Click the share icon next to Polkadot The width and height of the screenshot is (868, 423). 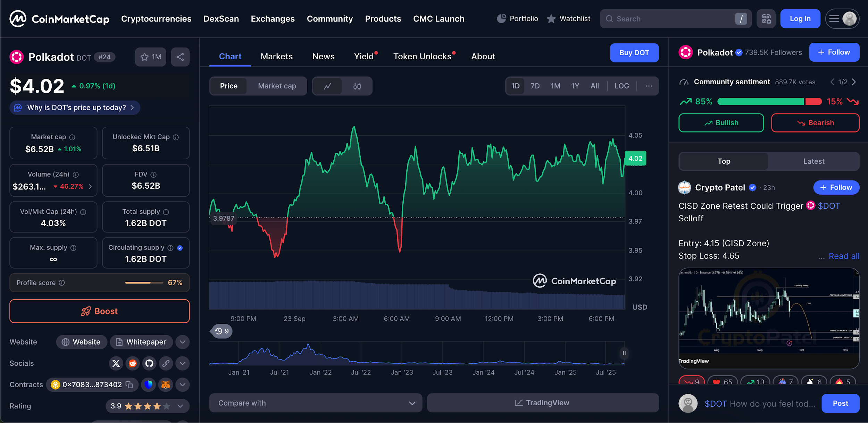point(180,57)
